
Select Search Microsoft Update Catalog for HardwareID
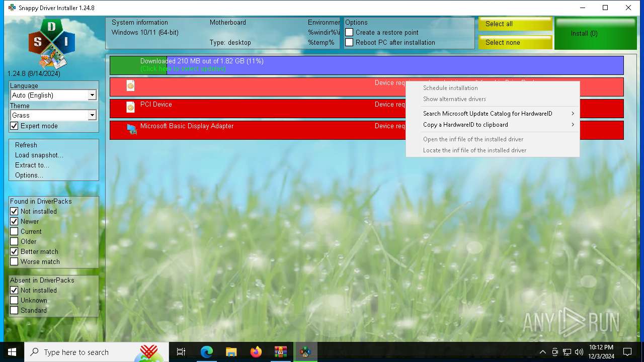click(x=493, y=114)
